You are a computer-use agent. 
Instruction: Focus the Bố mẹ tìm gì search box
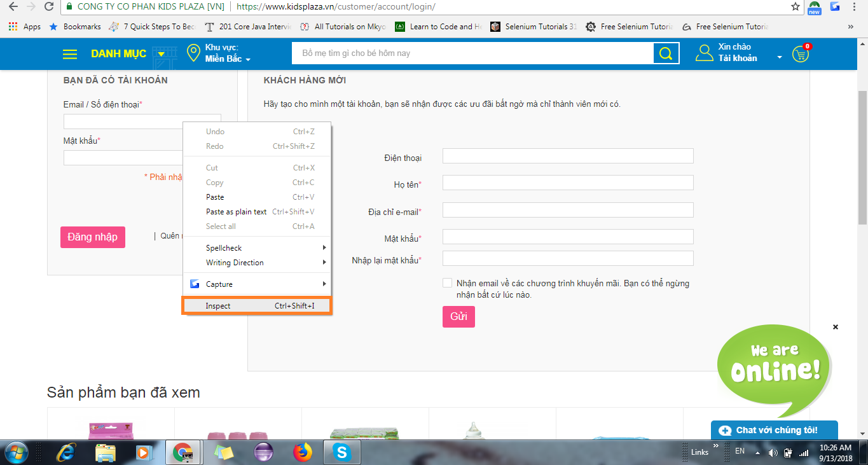472,53
